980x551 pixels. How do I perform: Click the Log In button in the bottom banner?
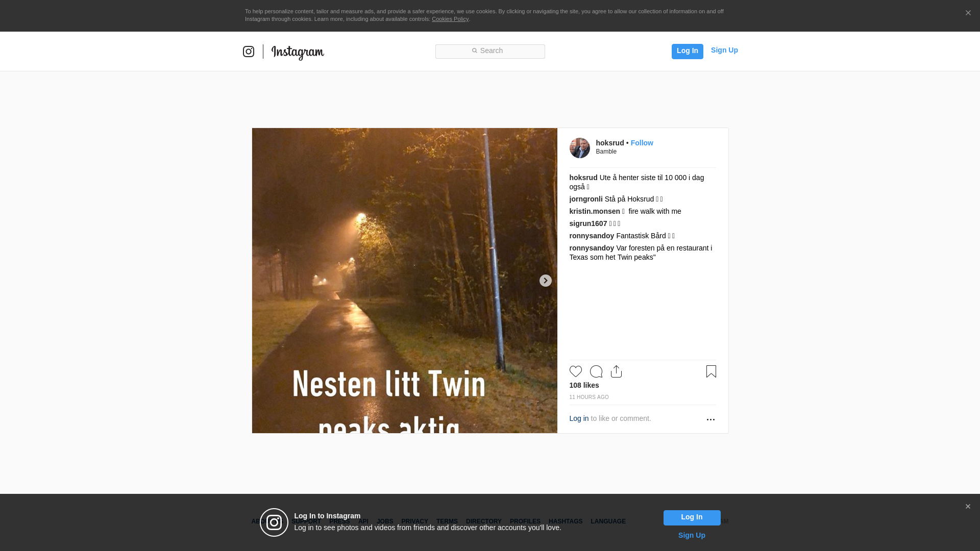[692, 518]
